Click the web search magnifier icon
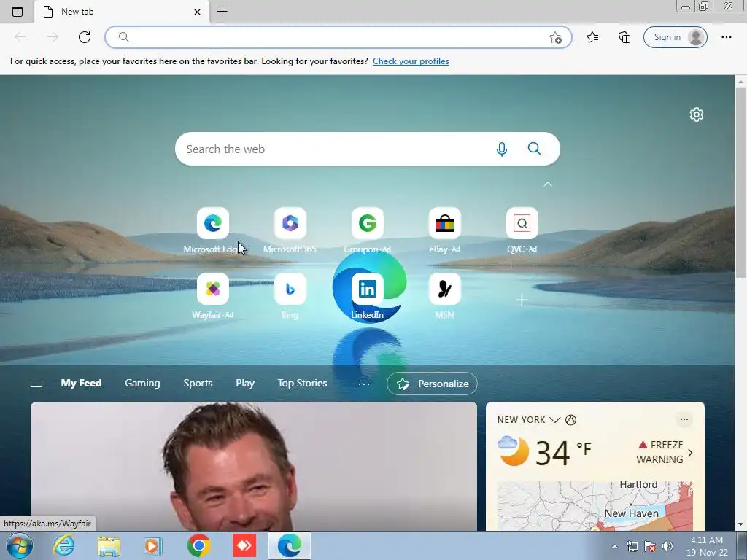This screenshot has width=747, height=560. tap(535, 149)
